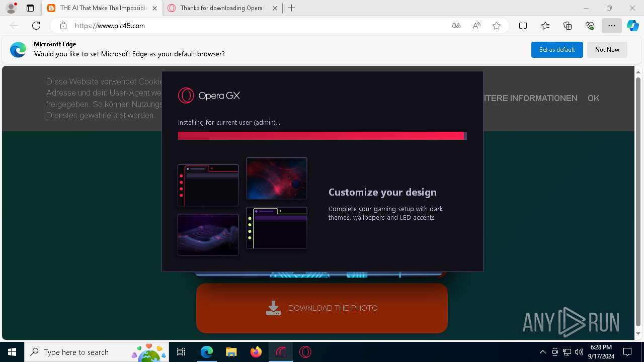Open Task View on taskbar
Image resolution: width=644 pixels, height=362 pixels.
click(182, 352)
